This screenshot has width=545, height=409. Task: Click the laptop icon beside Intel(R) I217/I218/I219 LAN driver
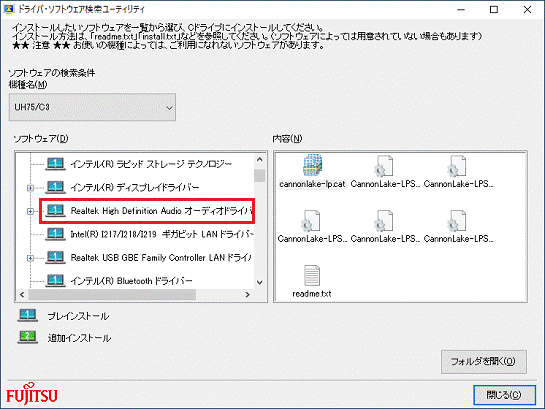(55, 234)
